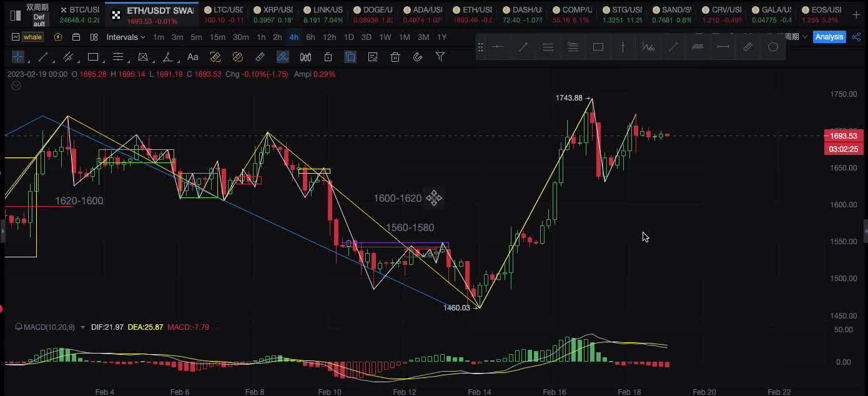Open the candlestick chart style icon
The width and height of the screenshot is (868, 396).
click(305, 57)
